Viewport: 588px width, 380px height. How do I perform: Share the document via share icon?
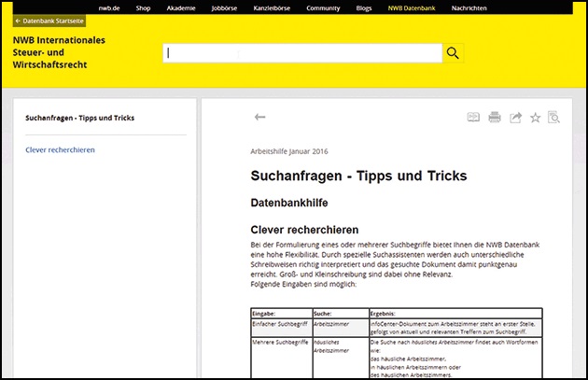pyautogui.click(x=514, y=118)
